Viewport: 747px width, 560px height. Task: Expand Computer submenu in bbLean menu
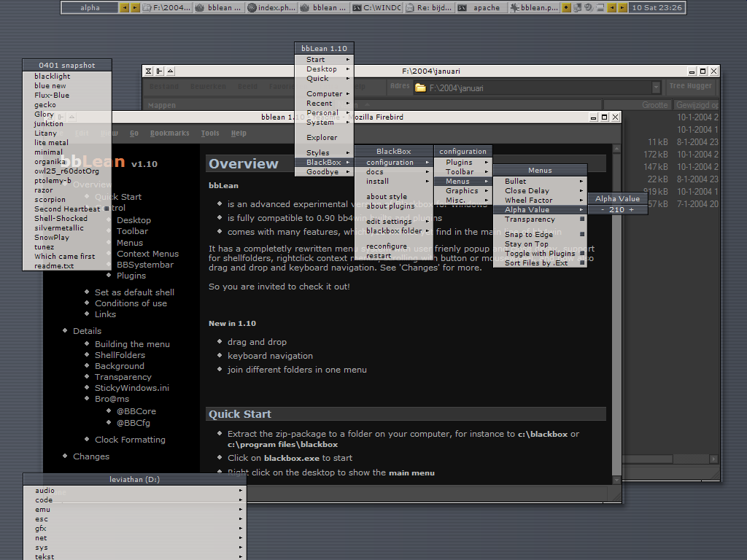[x=324, y=94]
